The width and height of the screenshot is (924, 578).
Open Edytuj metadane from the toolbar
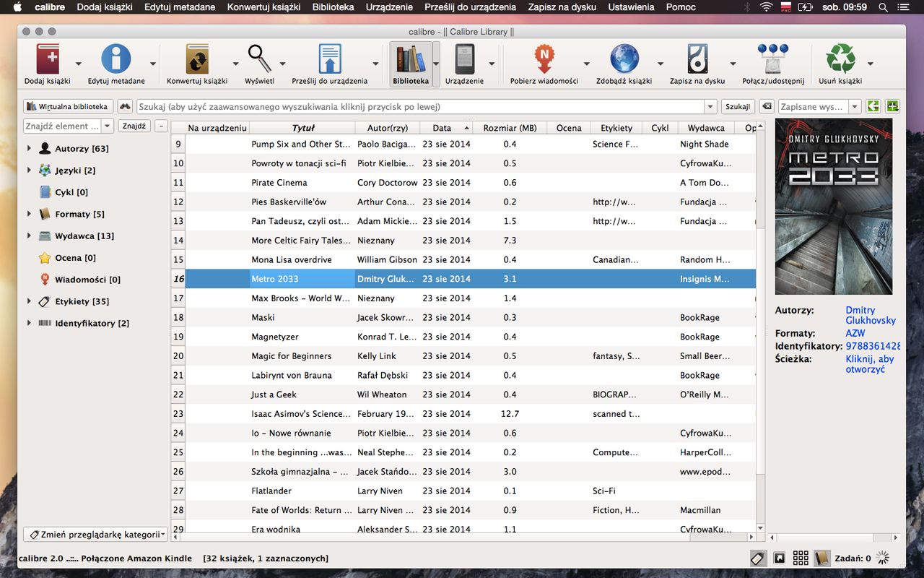click(x=115, y=59)
